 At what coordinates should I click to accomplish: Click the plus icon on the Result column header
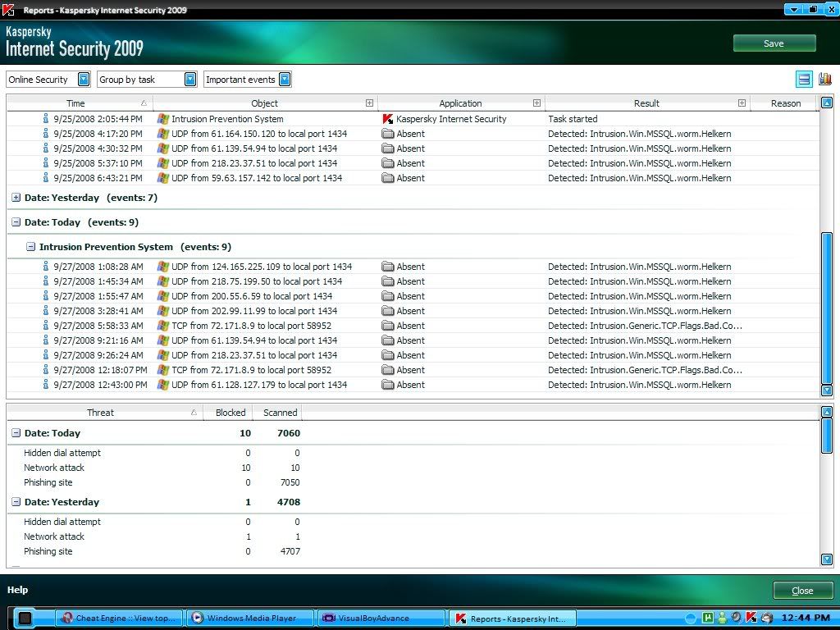pos(742,103)
